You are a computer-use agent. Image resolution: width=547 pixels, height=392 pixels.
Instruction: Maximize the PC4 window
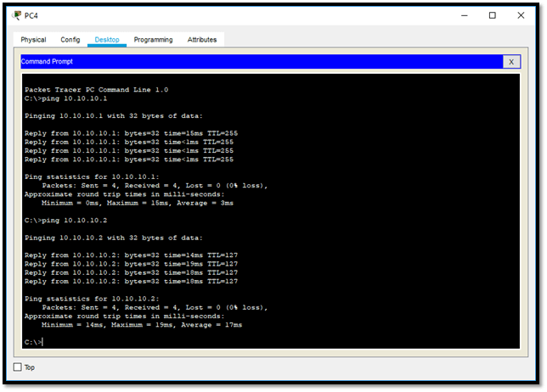tap(493, 15)
